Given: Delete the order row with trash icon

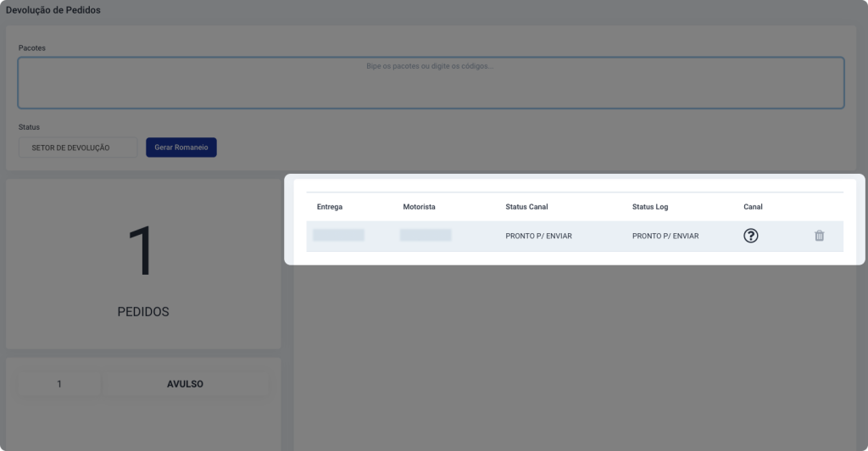Looking at the screenshot, I should 819,236.
